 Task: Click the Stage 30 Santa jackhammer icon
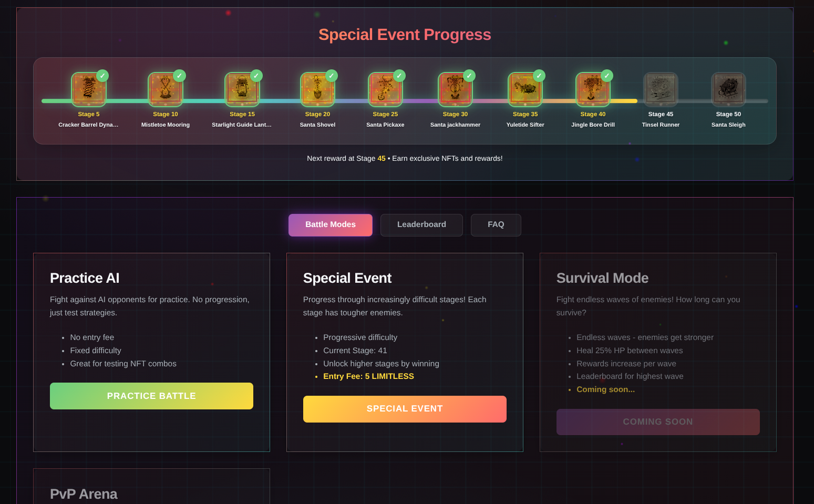[x=455, y=90]
